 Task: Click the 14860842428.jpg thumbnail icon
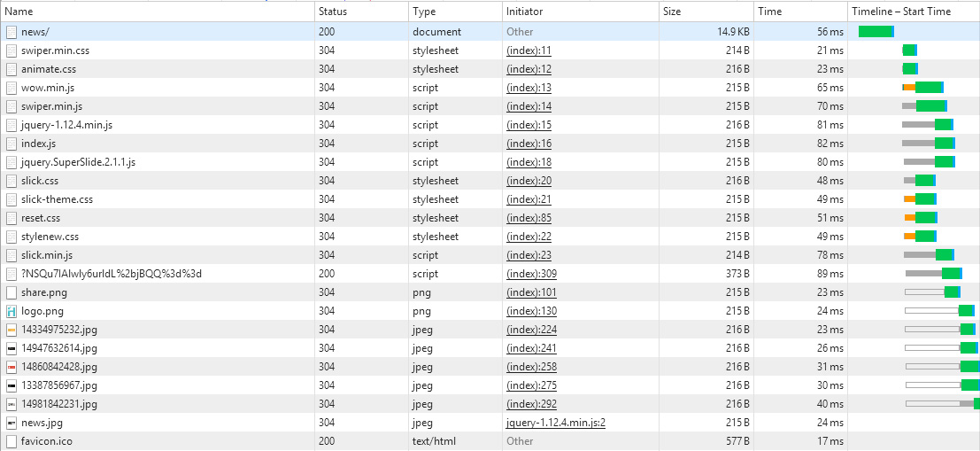(x=12, y=367)
